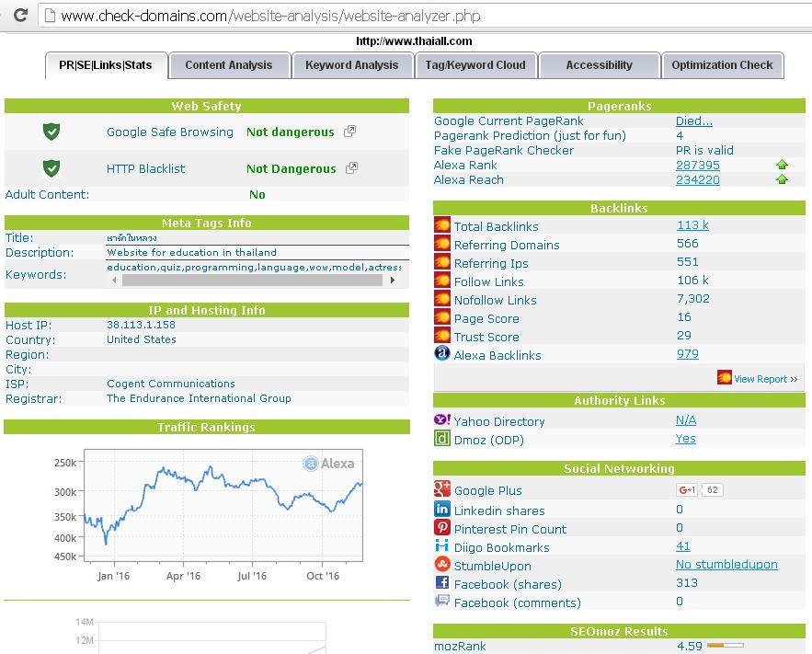Screen dimensions: 812x654
Task: Open external link icon beside HTTP Blacklist
Action: (349, 168)
